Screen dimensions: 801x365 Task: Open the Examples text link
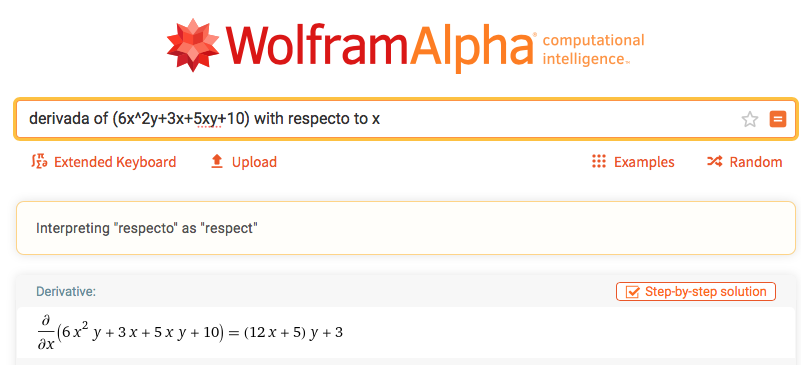[x=644, y=162]
